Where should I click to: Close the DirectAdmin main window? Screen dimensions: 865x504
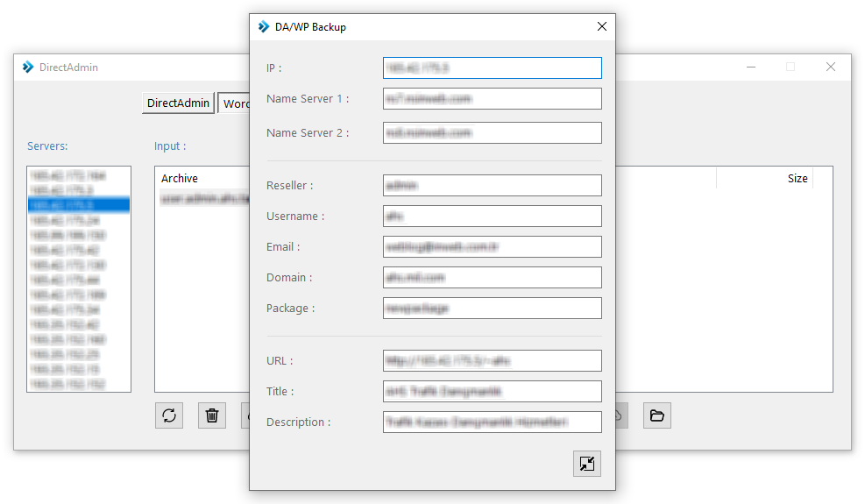pos(831,67)
